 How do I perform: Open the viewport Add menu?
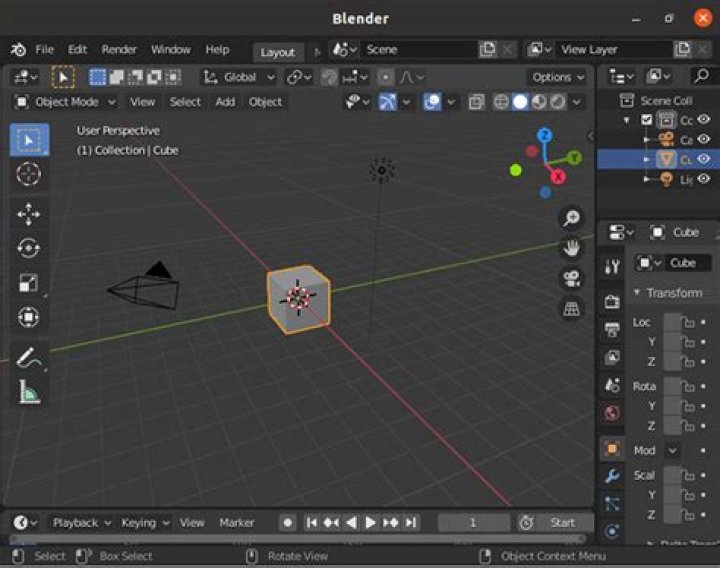pyautogui.click(x=225, y=102)
